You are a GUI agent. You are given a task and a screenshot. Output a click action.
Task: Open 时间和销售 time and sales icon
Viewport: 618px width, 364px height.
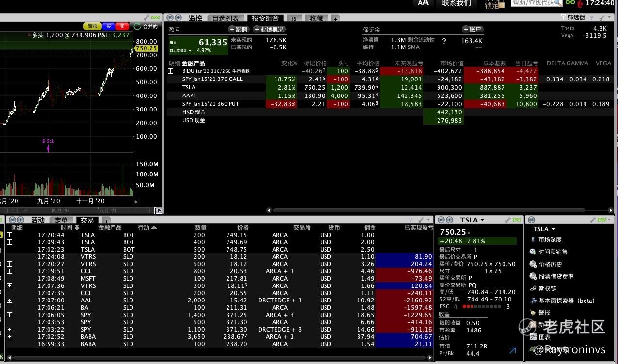click(533, 252)
